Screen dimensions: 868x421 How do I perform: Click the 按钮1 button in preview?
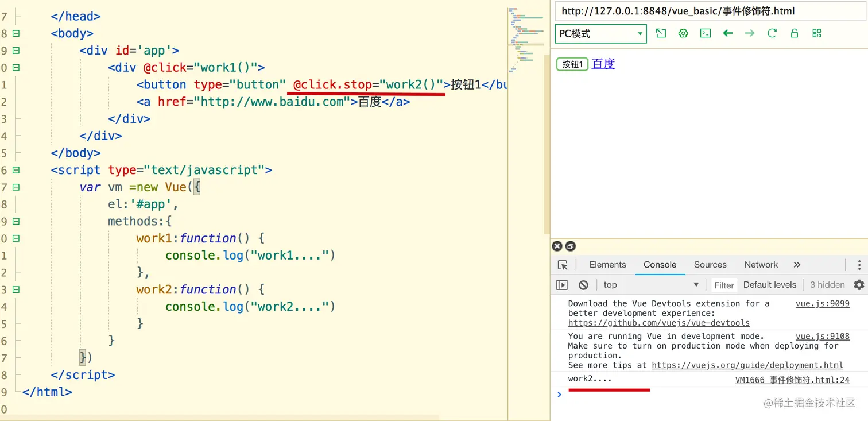tap(572, 64)
